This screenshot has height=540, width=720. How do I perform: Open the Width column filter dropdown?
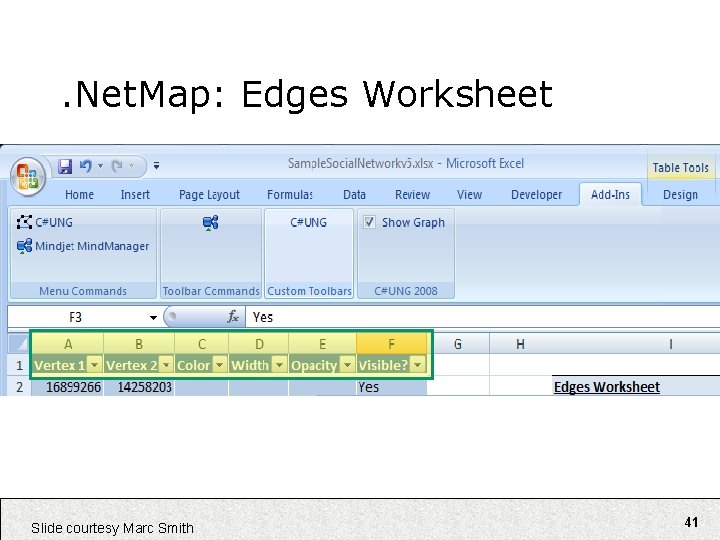pyautogui.click(x=279, y=365)
